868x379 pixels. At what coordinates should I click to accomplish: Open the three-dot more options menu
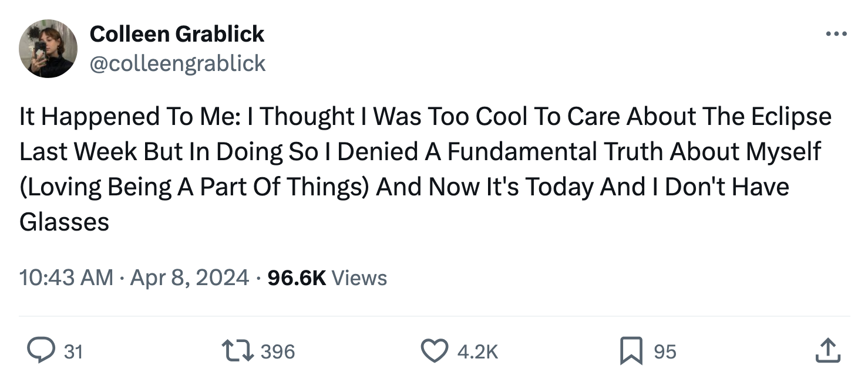coord(836,34)
